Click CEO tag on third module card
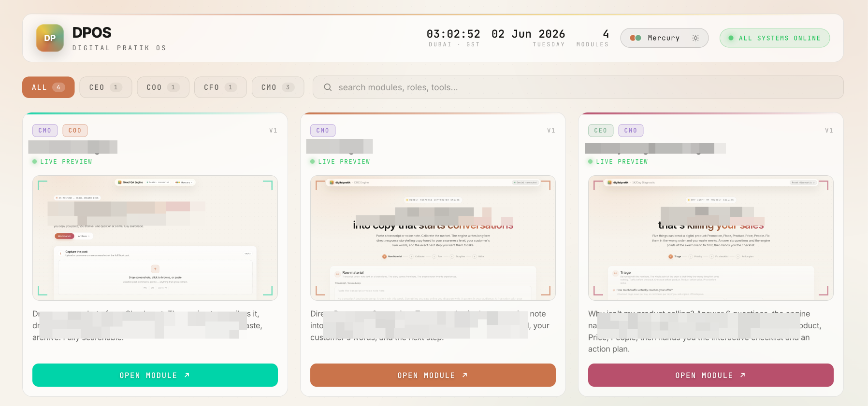This screenshot has height=406, width=868. point(601,130)
